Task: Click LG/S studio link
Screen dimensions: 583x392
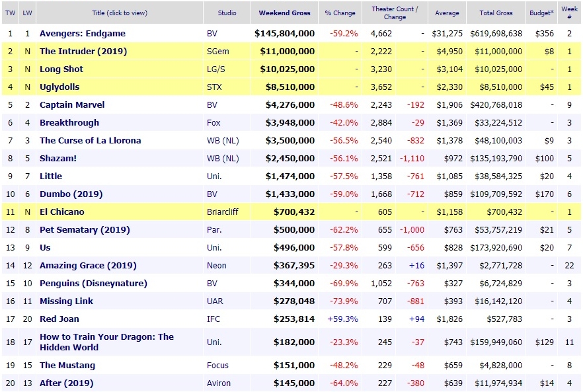Action: [215, 69]
